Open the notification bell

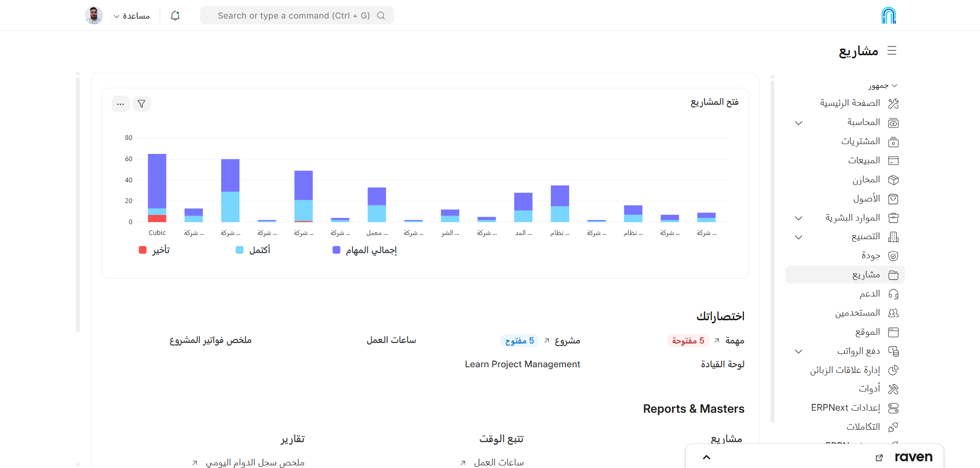tap(174, 15)
